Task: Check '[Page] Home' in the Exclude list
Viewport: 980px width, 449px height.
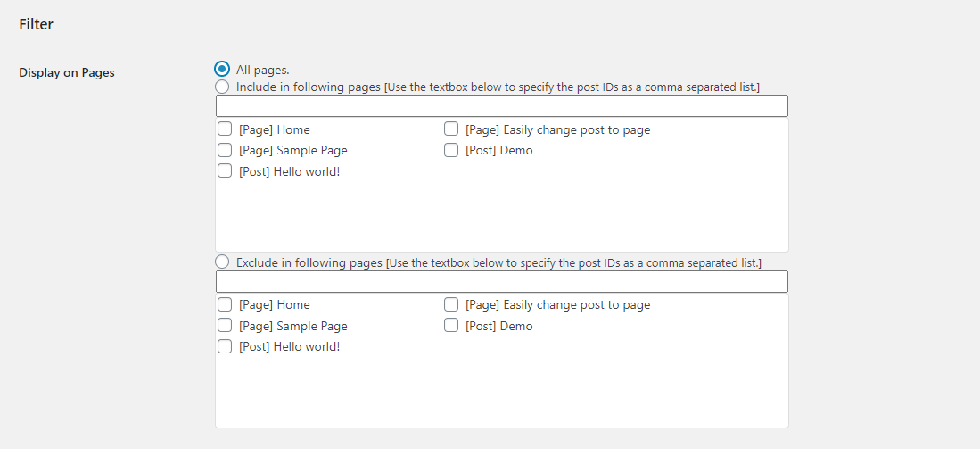Action: pos(225,304)
